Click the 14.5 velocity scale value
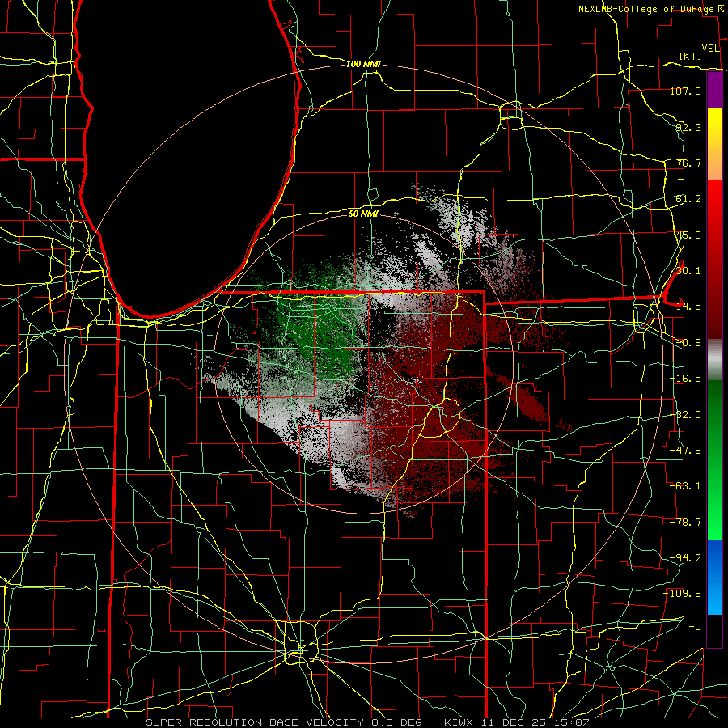The image size is (728, 728). [688, 307]
